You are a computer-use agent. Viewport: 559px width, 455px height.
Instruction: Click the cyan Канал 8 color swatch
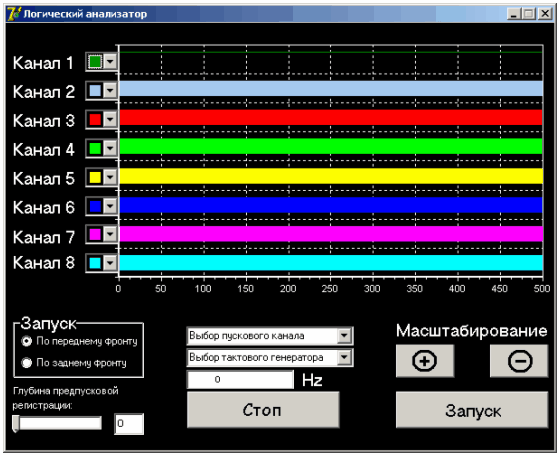95,263
